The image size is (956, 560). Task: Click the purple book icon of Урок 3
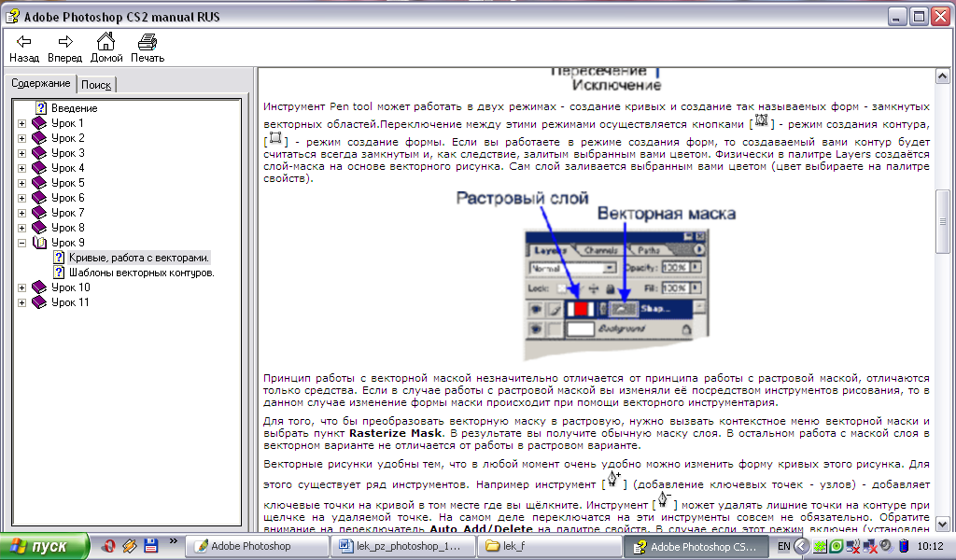pos(39,152)
